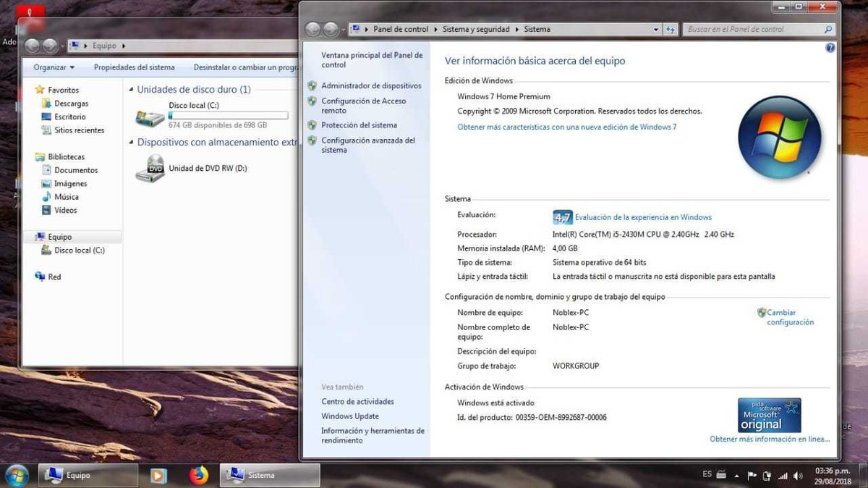This screenshot has height=488, width=868.
Task: Open Información y herramientas de rendimiento
Action: (373, 435)
